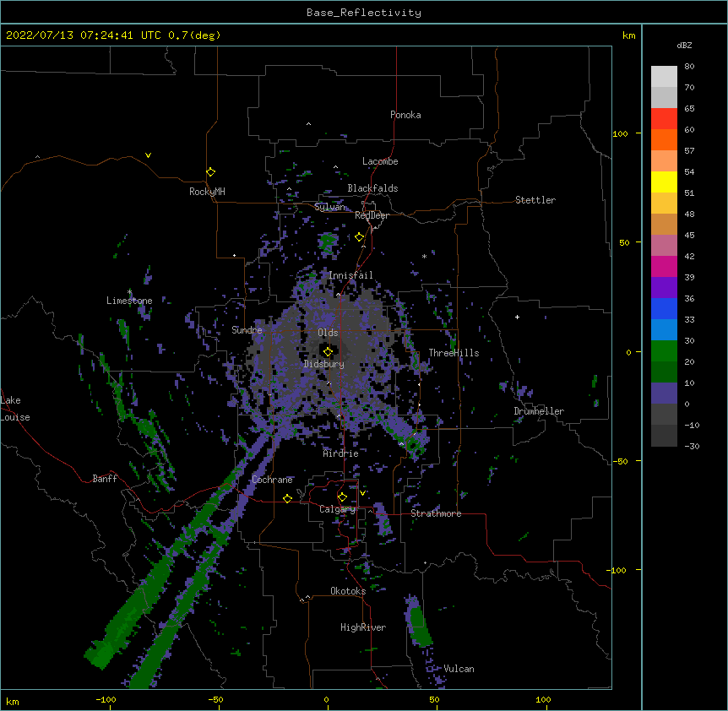Select the radar site diamond between Olds and Didsbury

(328, 352)
